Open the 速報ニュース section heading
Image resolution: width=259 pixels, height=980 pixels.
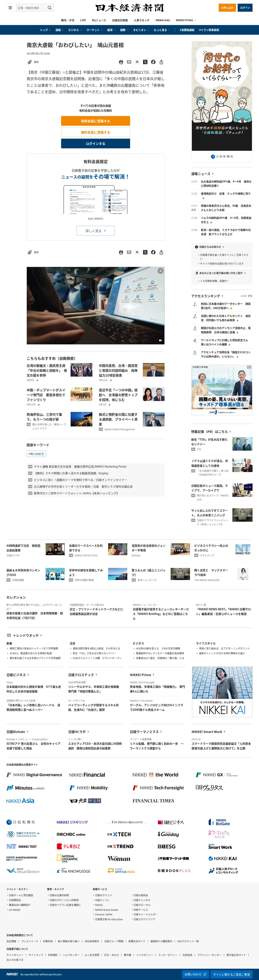[x=202, y=174]
